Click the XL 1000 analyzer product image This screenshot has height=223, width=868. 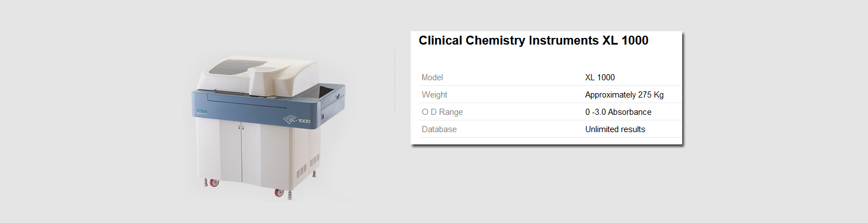point(268,127)
